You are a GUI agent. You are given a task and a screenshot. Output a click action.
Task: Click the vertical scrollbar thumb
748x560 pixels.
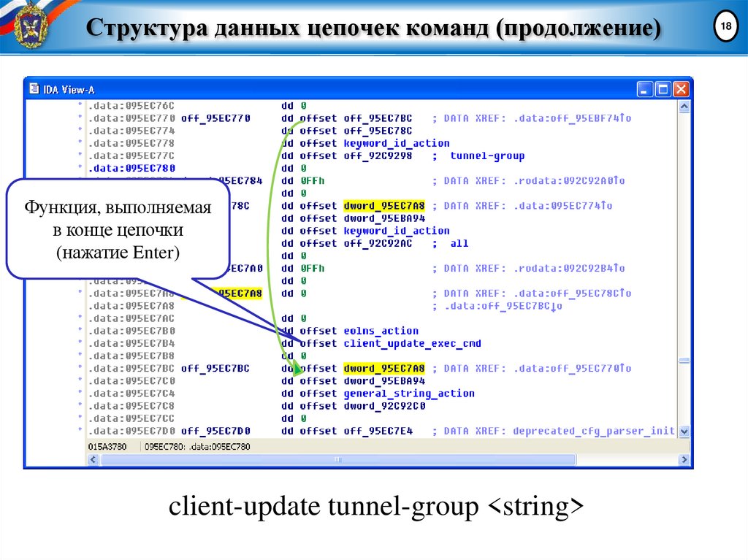684,361
